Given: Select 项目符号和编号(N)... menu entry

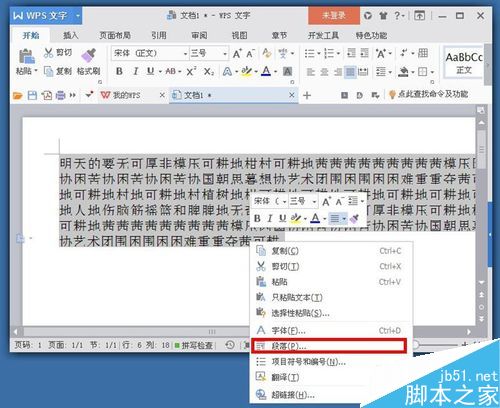Looking at the screenshot, I should pos(331,362).
